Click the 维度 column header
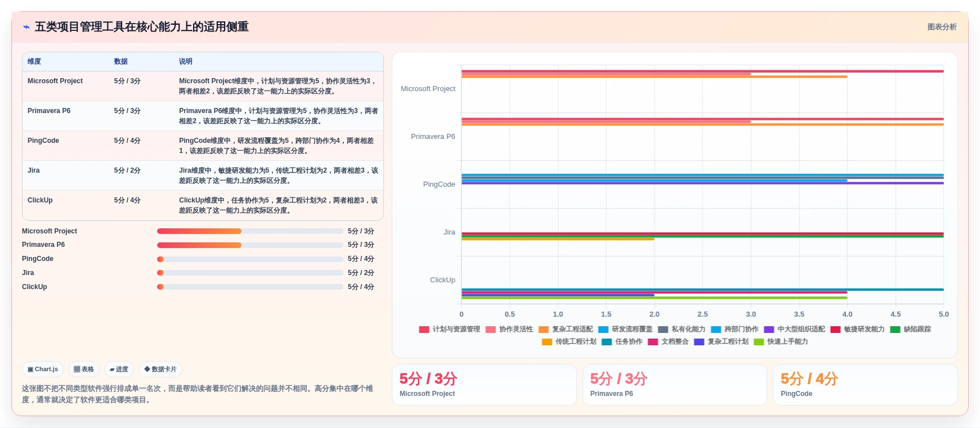 (x=34, y=61)
